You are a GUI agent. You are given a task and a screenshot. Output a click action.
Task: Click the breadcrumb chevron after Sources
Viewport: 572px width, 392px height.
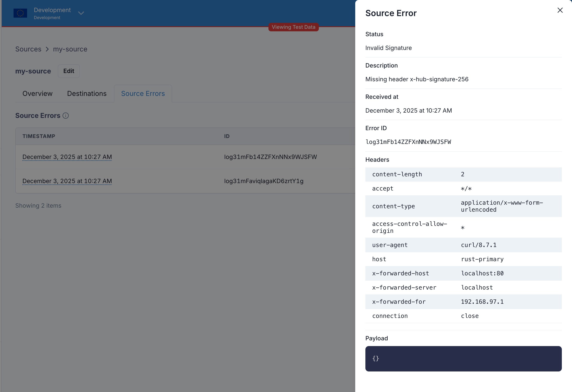[x=47, y=49]
